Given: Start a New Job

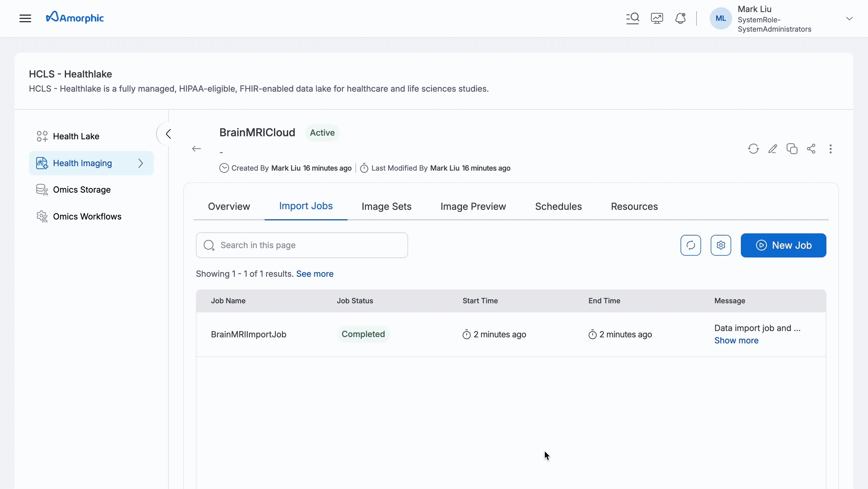Looking at the screenshot, I should coord(783,245).
